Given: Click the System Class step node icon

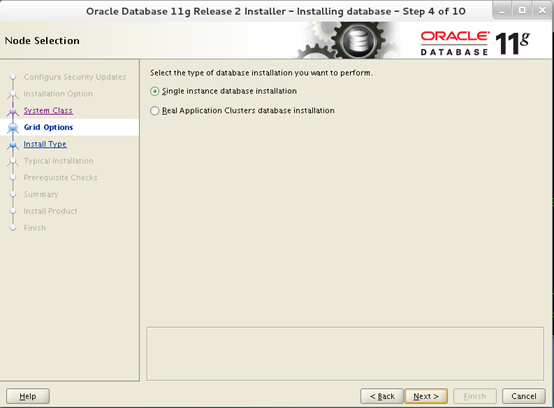Looking at the screenshot, I should click(x=13, y=111).
